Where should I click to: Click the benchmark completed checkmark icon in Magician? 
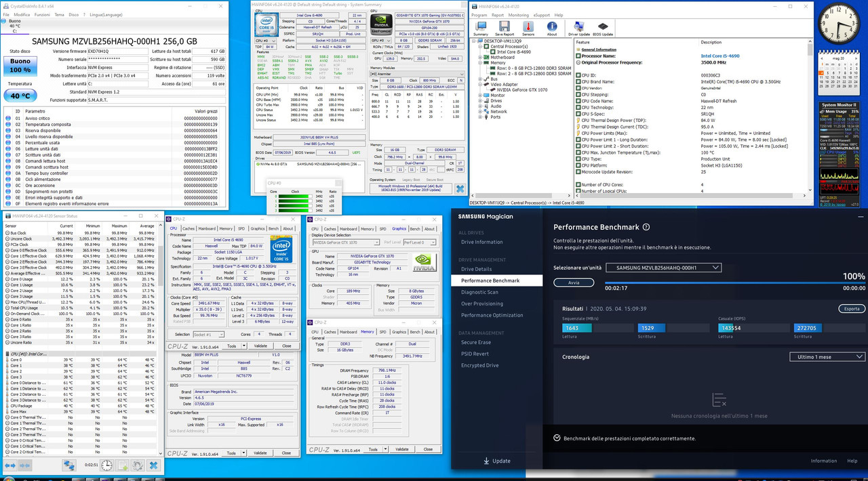[557, 438]
